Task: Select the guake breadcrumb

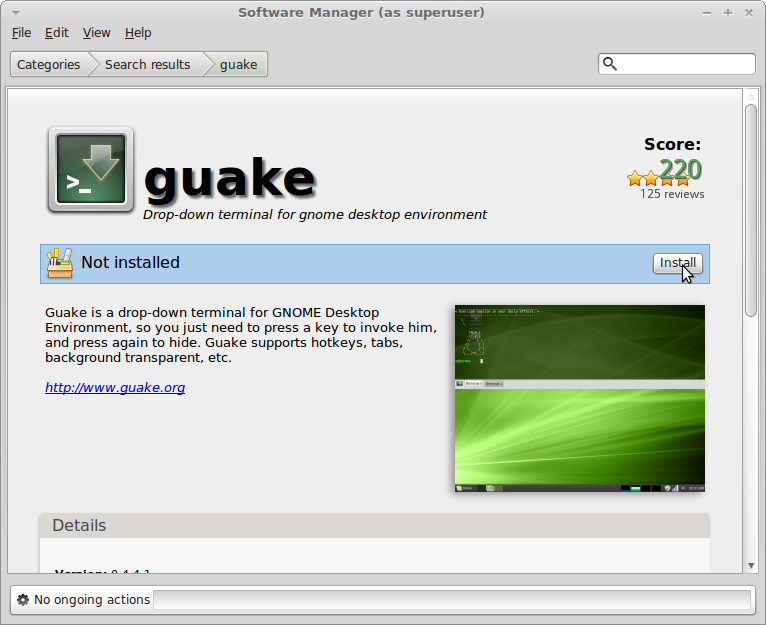Action: click(x=238, y=65)
